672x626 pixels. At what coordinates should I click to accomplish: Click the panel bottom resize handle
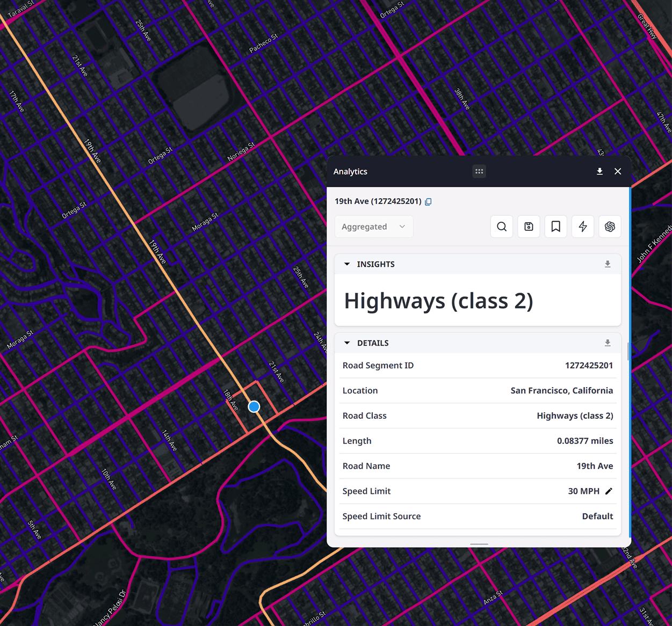479,544
